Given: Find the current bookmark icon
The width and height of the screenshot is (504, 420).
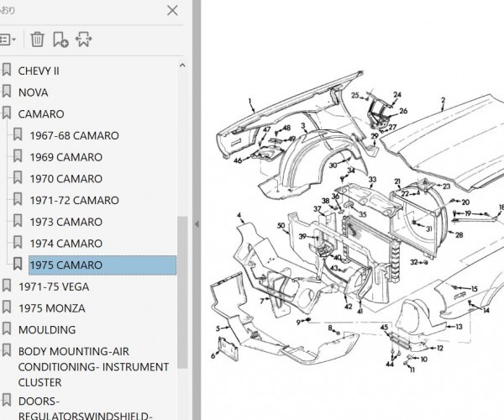Looking at the screenshot, I should click(x=83, y=39).
